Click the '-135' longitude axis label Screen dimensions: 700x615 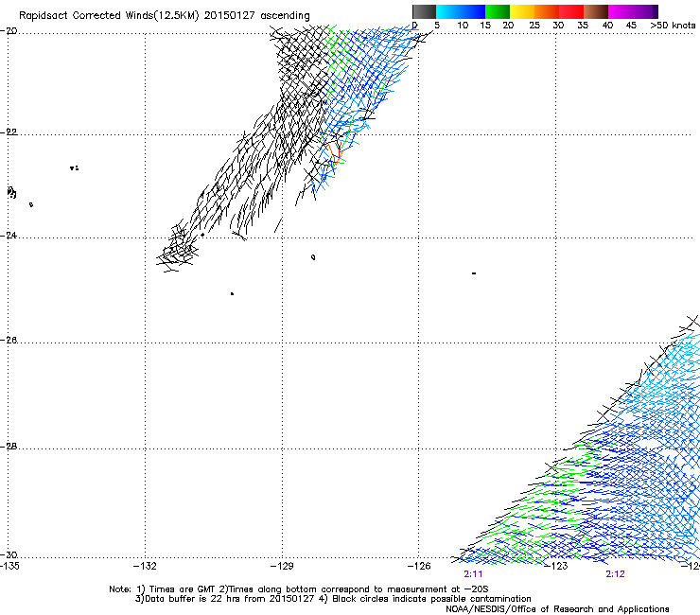[9, 566]
